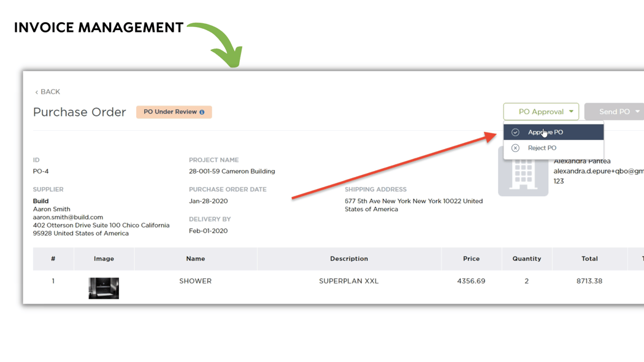The image size is (644, 362).
Task: Click the info icon in PO Under Review badge
Action: click(x=202, y=112)
